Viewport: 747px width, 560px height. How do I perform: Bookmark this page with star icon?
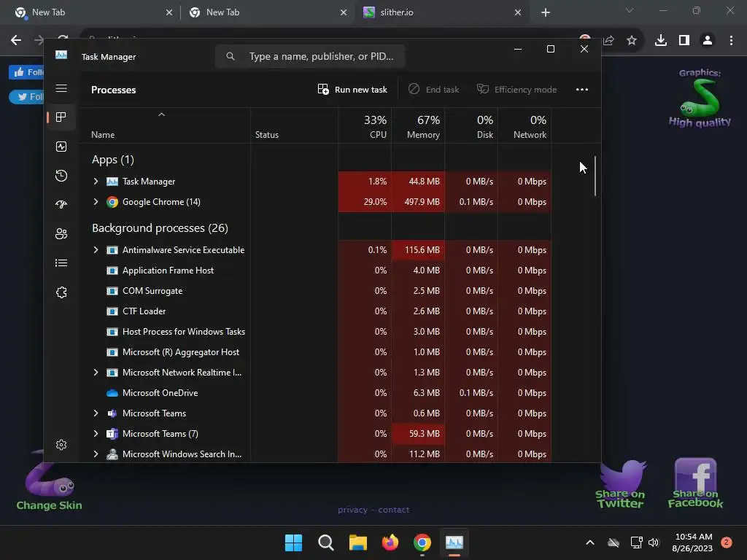click(631, 41)
